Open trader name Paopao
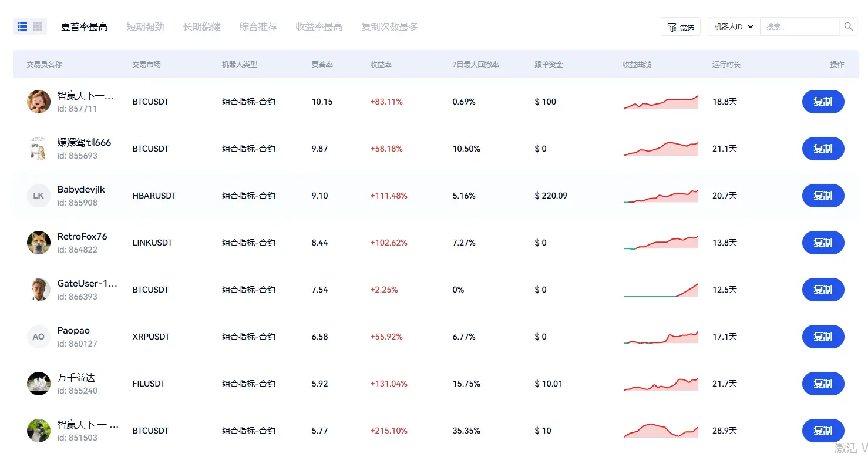 coord(73,331)
